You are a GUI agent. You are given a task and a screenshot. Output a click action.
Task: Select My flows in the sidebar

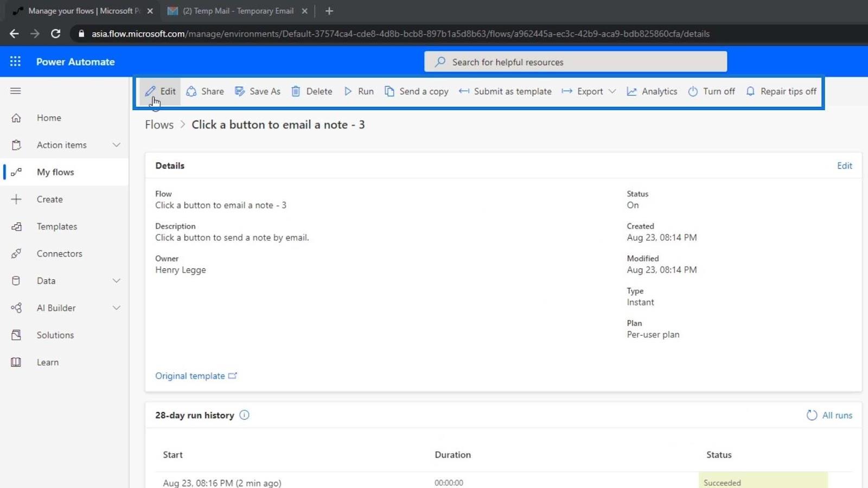(55, 172)
